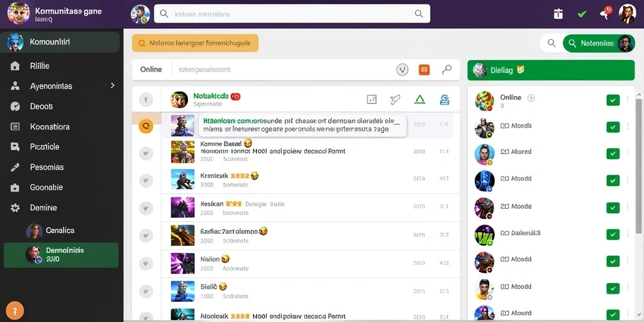Toggle the check circle on Komine Baeari row
This screenshot has width=644, height=322.
point(146,153)
